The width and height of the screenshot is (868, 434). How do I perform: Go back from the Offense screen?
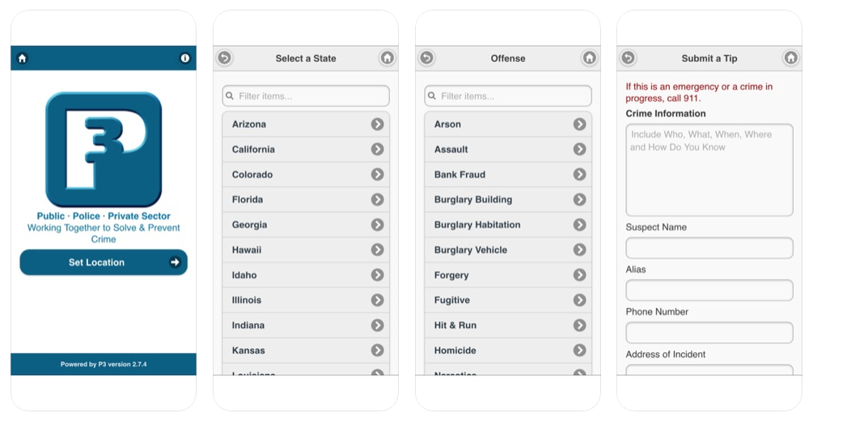pos(427,58)
